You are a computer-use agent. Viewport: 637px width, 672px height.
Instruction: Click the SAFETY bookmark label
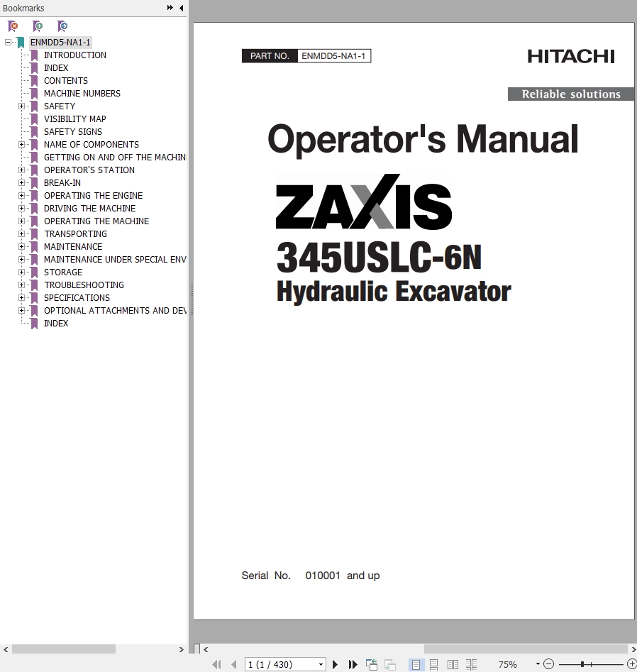(x=60, y=106)
